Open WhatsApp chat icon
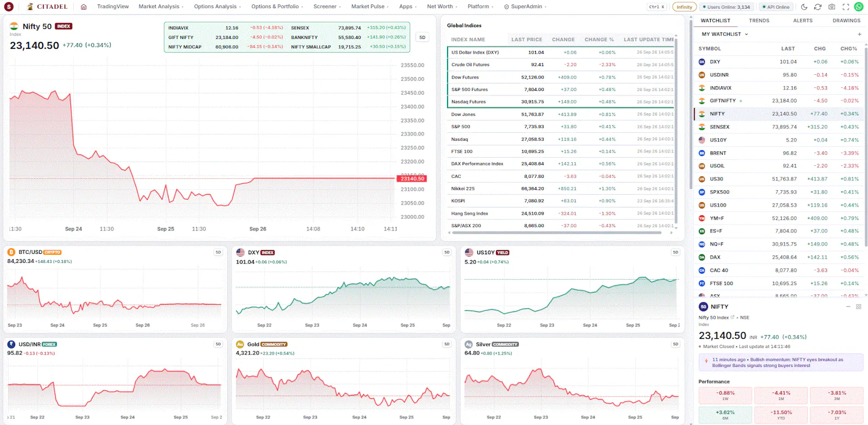Image resolution: width=868 pixels, height=425 pixels. [858, 7]
